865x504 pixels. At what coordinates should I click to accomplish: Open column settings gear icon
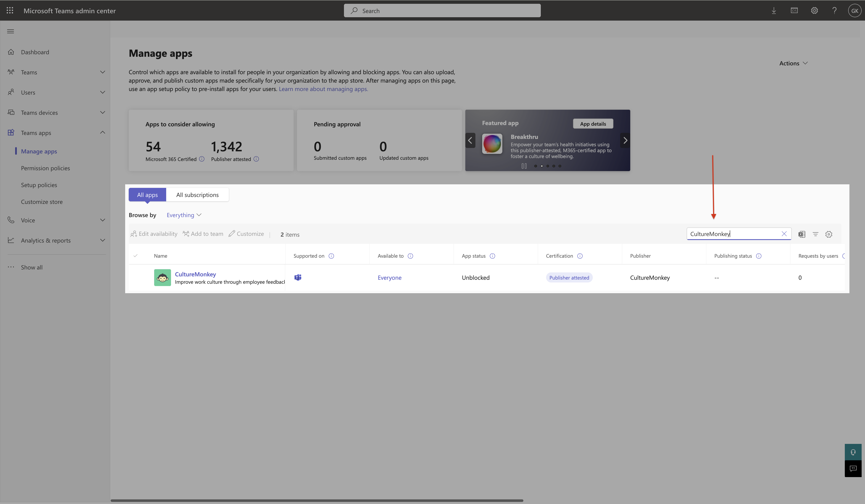coord(829,234)
